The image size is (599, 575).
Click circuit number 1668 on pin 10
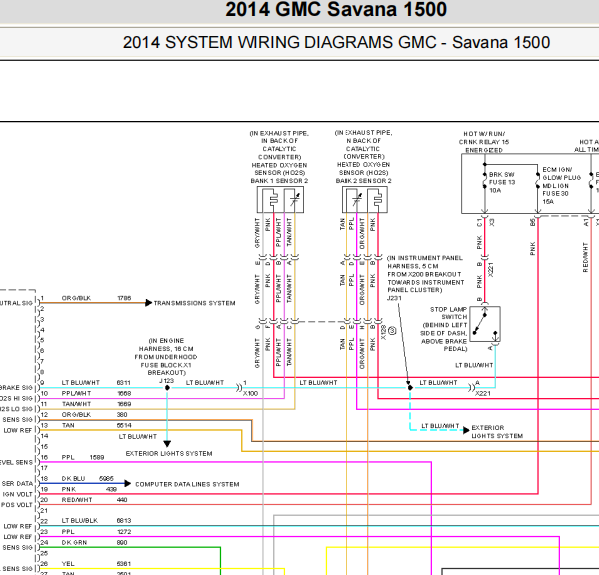click(x=124, y=393)
